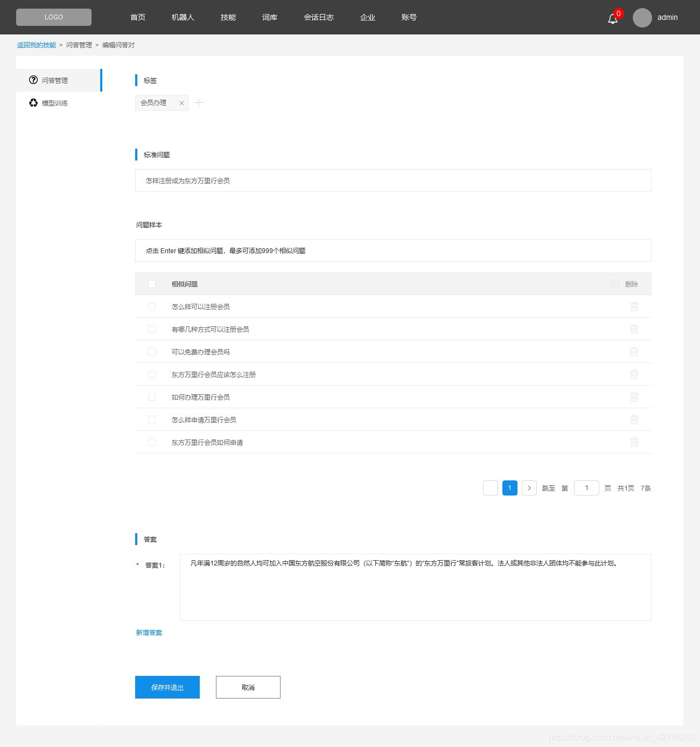
Task: Delete row 东方万里行会员应该怎么注册 via its trash icon
Action: tap(634, 374)
